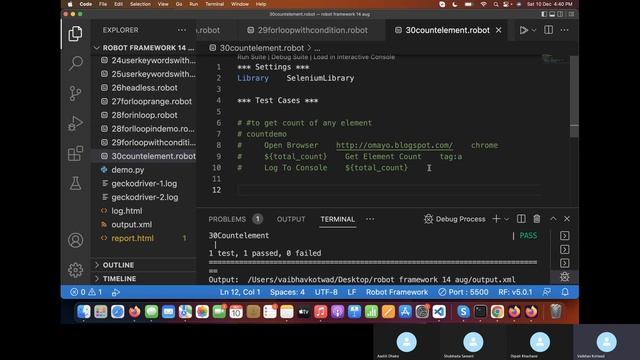Click 30countelement.robot in breadcrumb
The height and width of the screenshot is (360, 640).
(262, 48)
